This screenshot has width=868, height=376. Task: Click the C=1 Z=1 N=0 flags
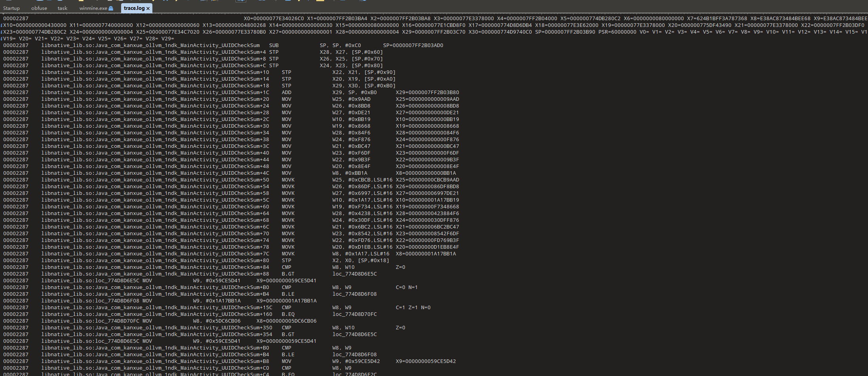click(x=413, y=308)
